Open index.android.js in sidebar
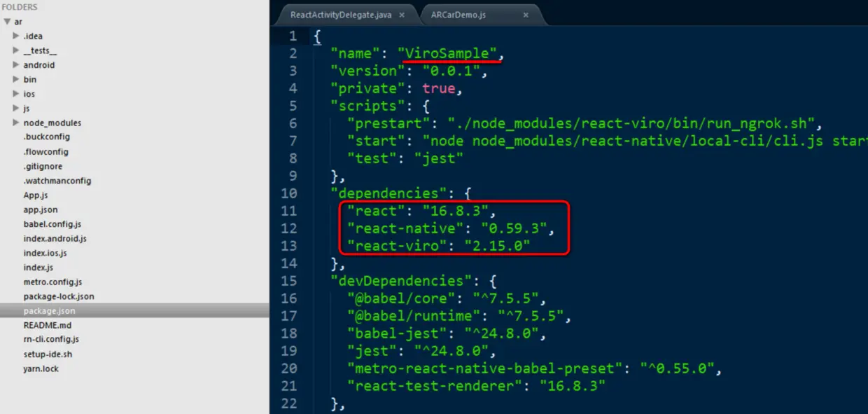 tap(55, 239)
